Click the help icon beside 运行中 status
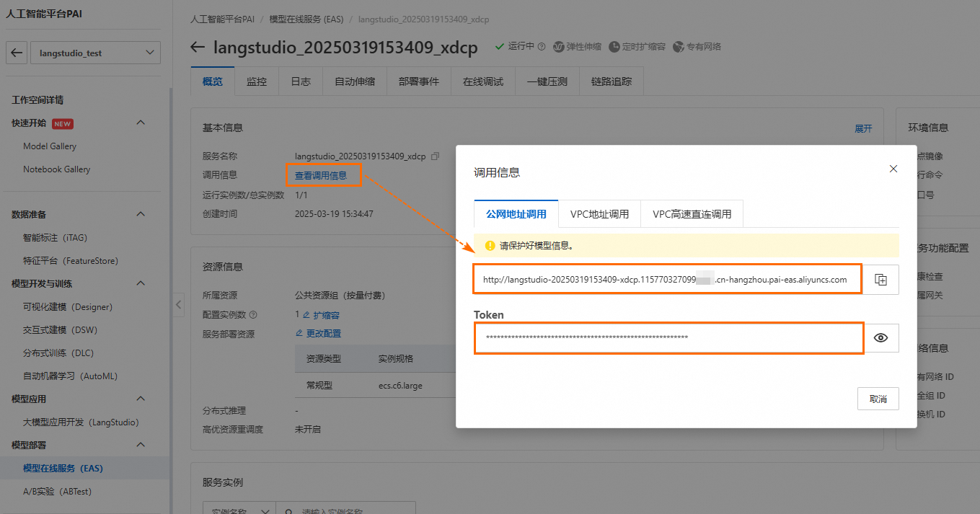This screenshot has height=514, width=980. (x=542, y=47)
